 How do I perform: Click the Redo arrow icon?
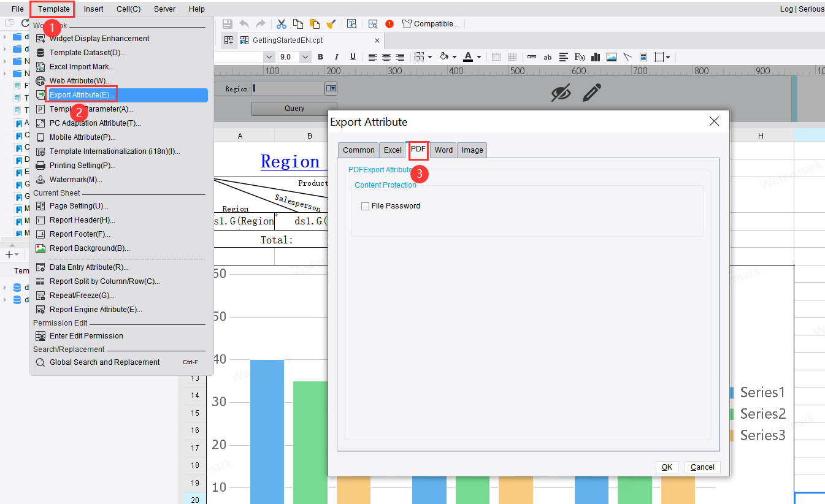point(261,24)
